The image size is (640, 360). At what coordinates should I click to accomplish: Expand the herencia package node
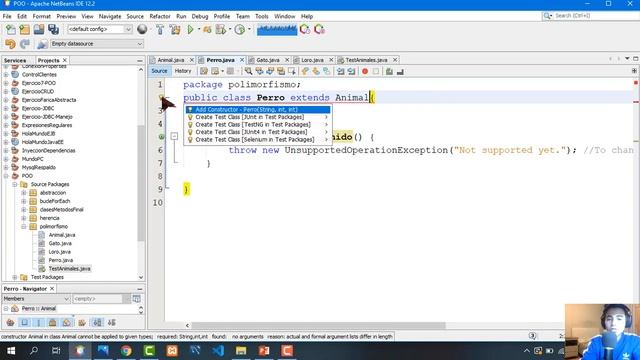click(x=24, y=218)
